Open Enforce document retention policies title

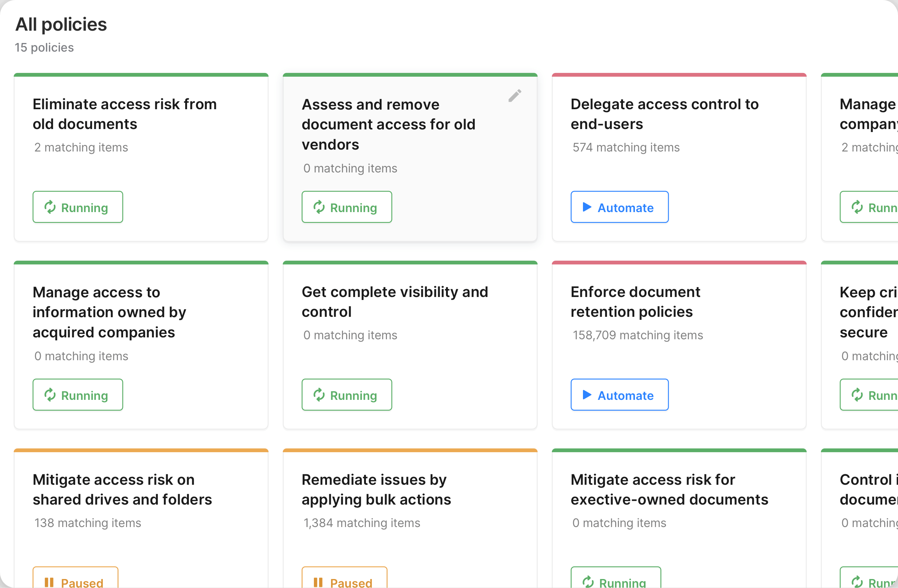pos(635,302)
